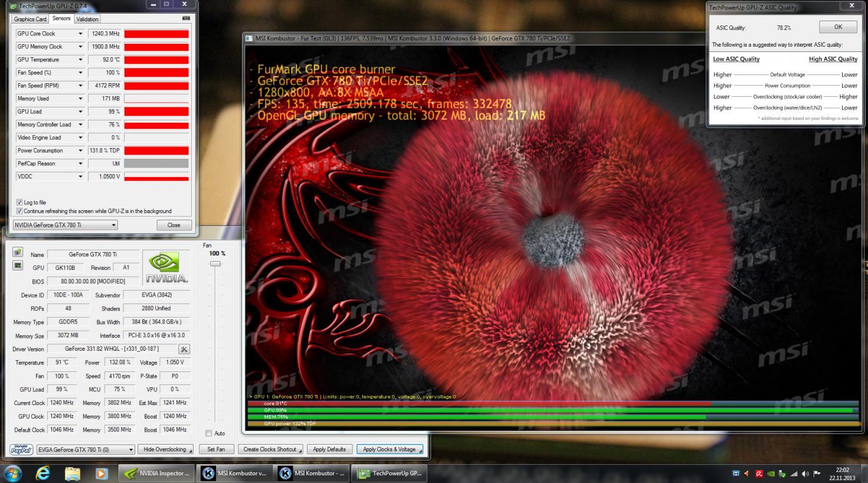The image size is (868, 483).
Task: Click the Power Consumption red graph bar
Action: pyautogui.click(x=156, y=151)
